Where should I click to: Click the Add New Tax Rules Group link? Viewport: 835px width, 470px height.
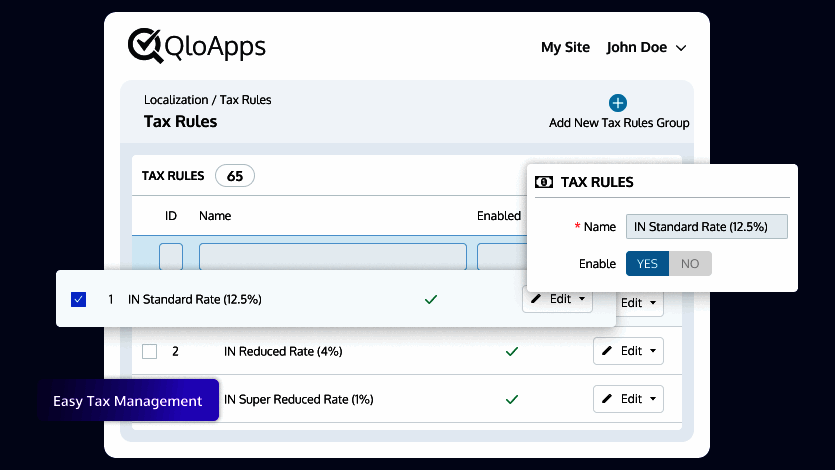619,123
